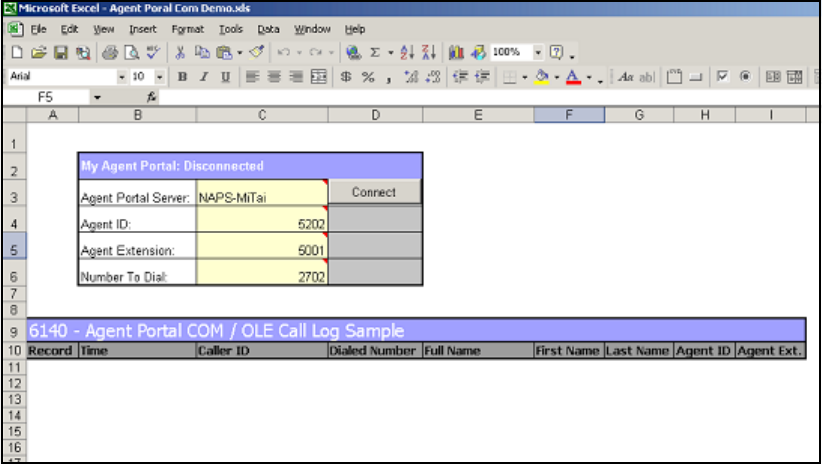Align cell text to the right

click(296, 77)
